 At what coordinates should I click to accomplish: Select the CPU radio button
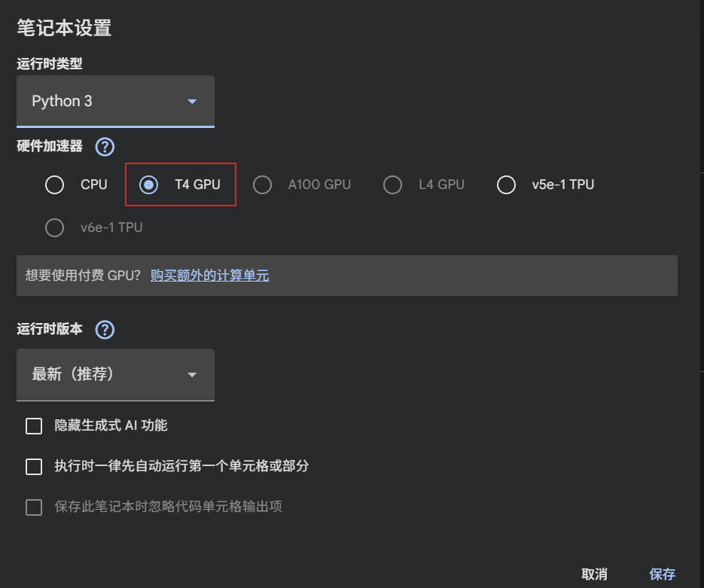[54, 184]
